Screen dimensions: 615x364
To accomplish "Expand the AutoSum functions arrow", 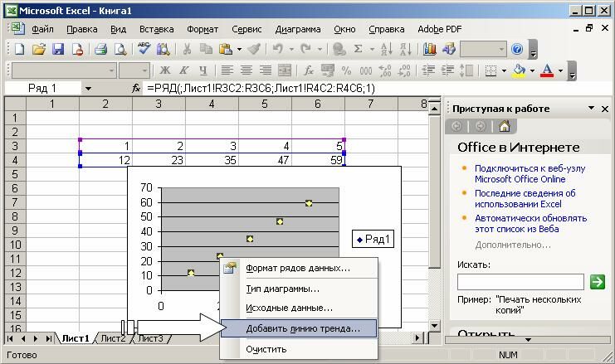I will [x=372, y=50].
